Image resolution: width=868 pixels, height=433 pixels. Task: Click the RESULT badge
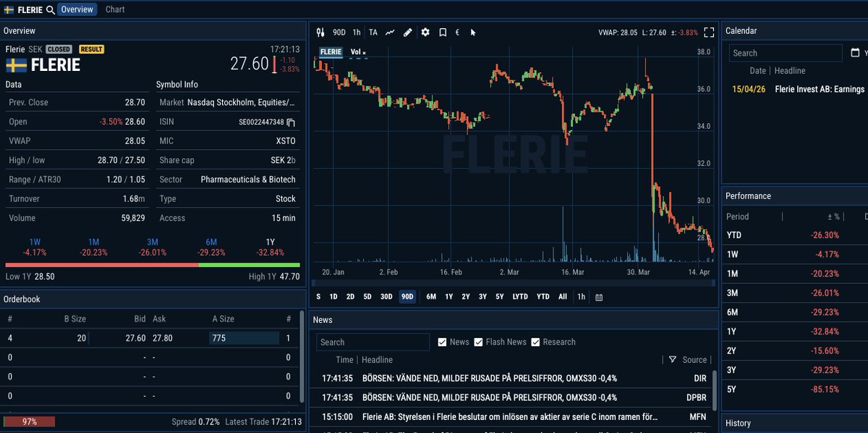(91, 49)
